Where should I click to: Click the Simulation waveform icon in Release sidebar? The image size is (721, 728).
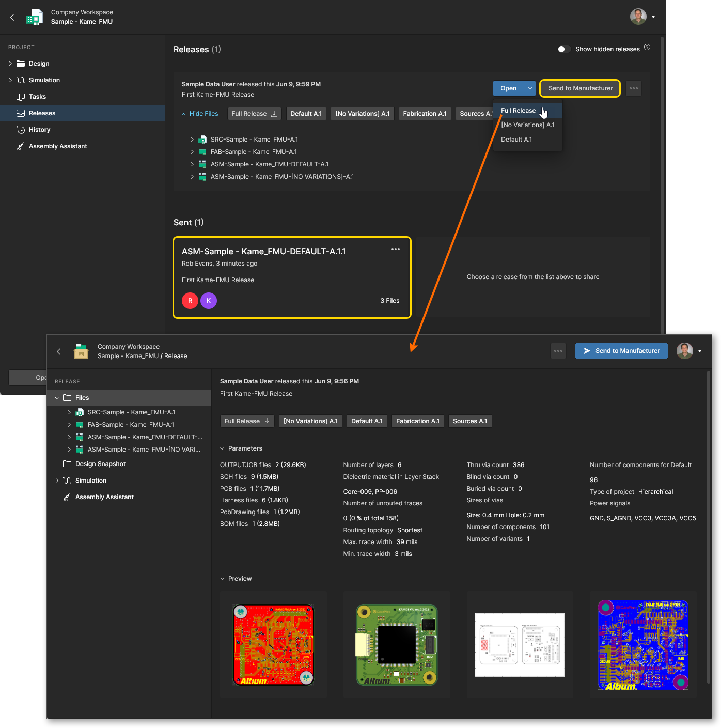[x=67, y=481]
